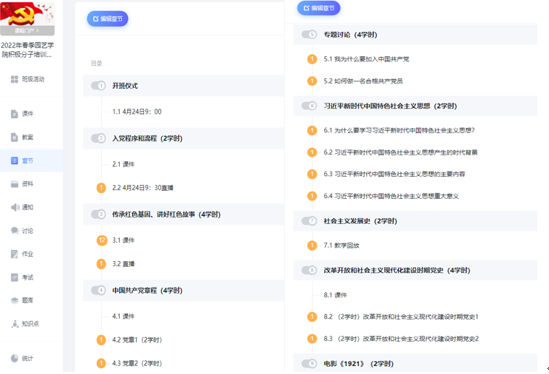Image resolution: width=549 pixels, height=374 pixels.
Task: Click the 讨论 chat bubble icon
Action: (15, 230)
